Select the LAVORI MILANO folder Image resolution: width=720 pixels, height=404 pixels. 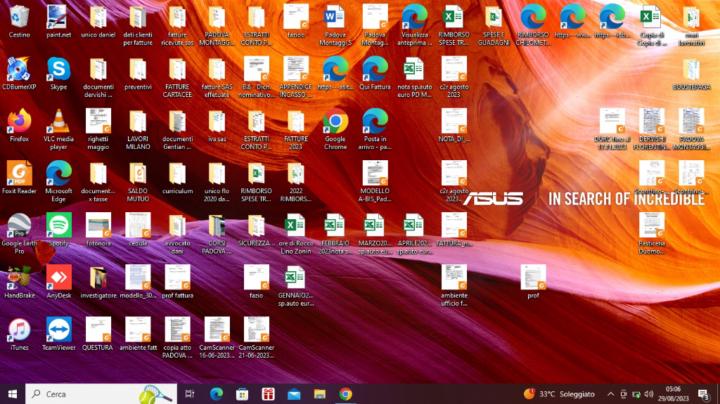coord(137,122)
